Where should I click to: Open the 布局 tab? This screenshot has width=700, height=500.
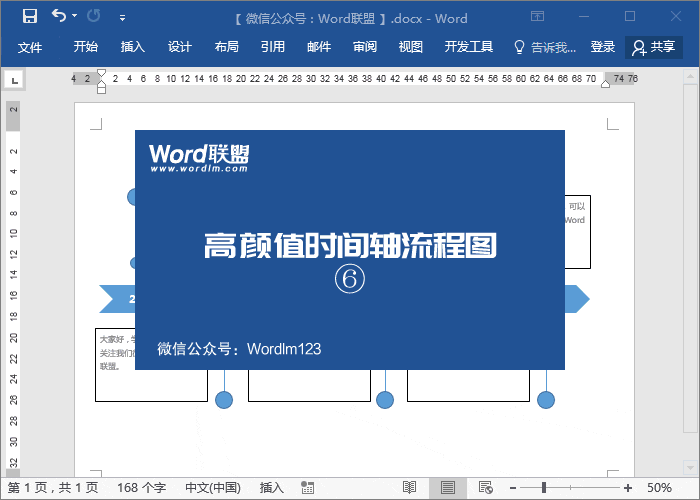226,46
